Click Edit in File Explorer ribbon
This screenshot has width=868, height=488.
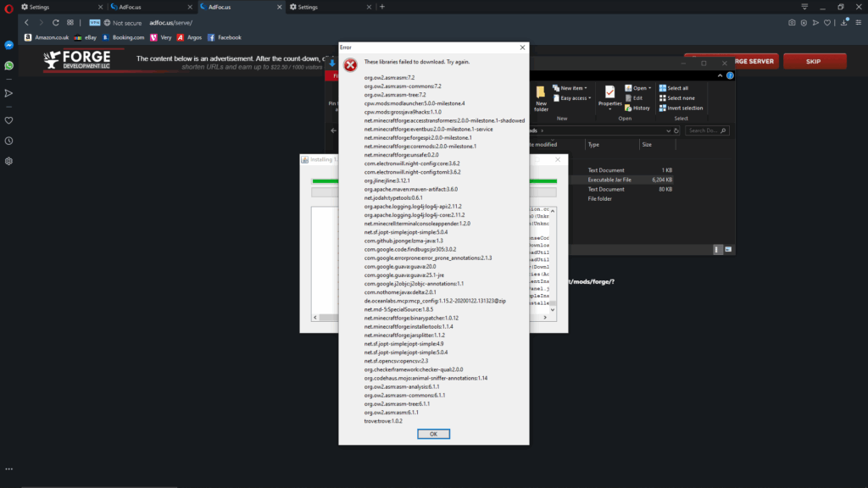[x=633, y=98]
